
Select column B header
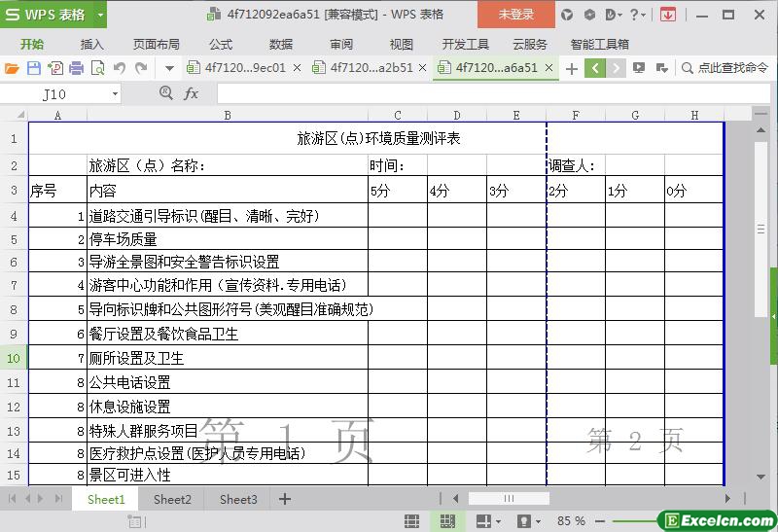tap(228, 115)
